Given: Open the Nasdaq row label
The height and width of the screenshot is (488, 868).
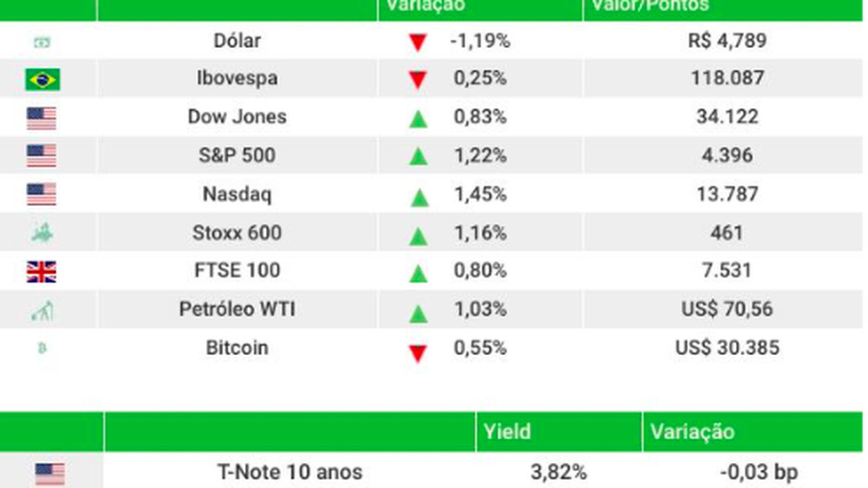Looking at the screenshot, I should tap(237, 195).
